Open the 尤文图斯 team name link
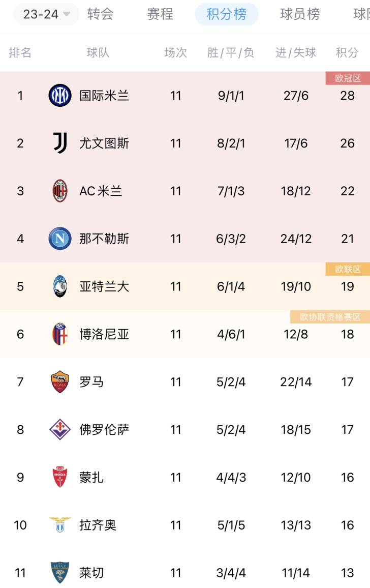The height and width of the screenshot is (588, 370). (x=104, y=143)
